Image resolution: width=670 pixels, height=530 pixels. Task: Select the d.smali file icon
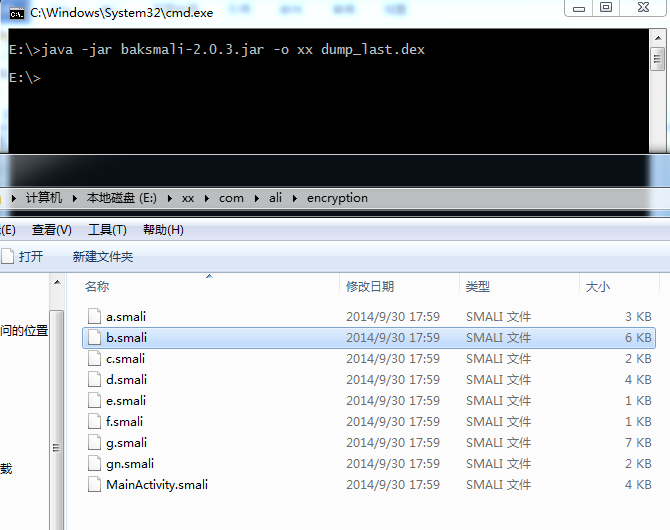pyautogui.click(x=94, y=379)
